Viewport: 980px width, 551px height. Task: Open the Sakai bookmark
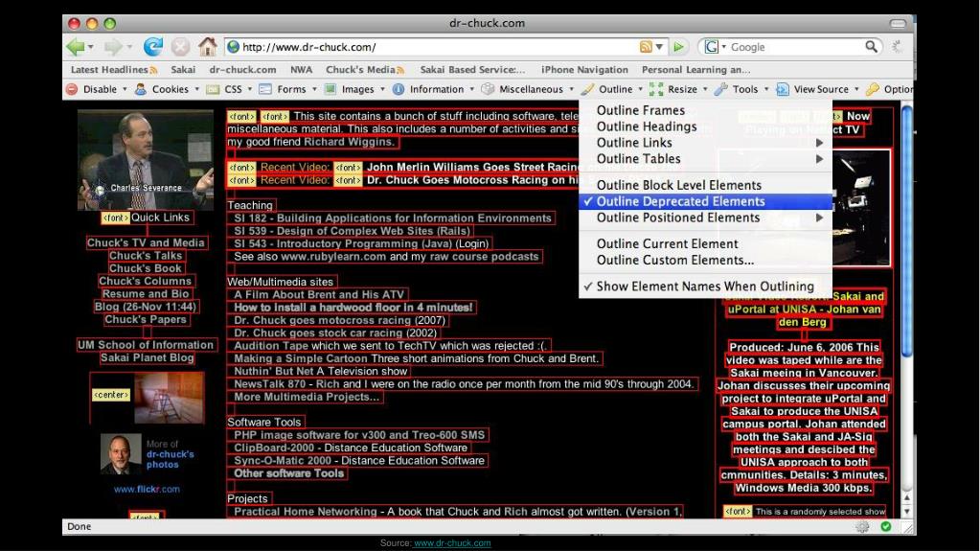pyautogui.click(x=183, y=70)
